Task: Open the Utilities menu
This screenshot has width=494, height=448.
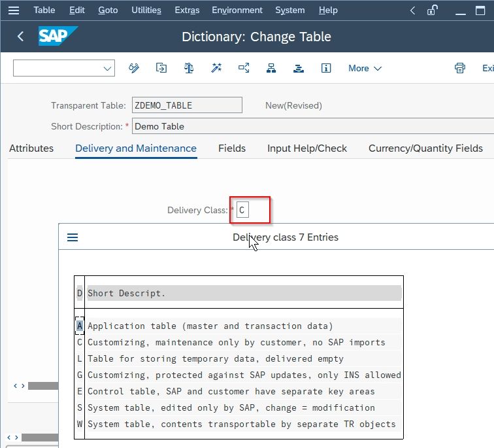Action: point(146,10)
